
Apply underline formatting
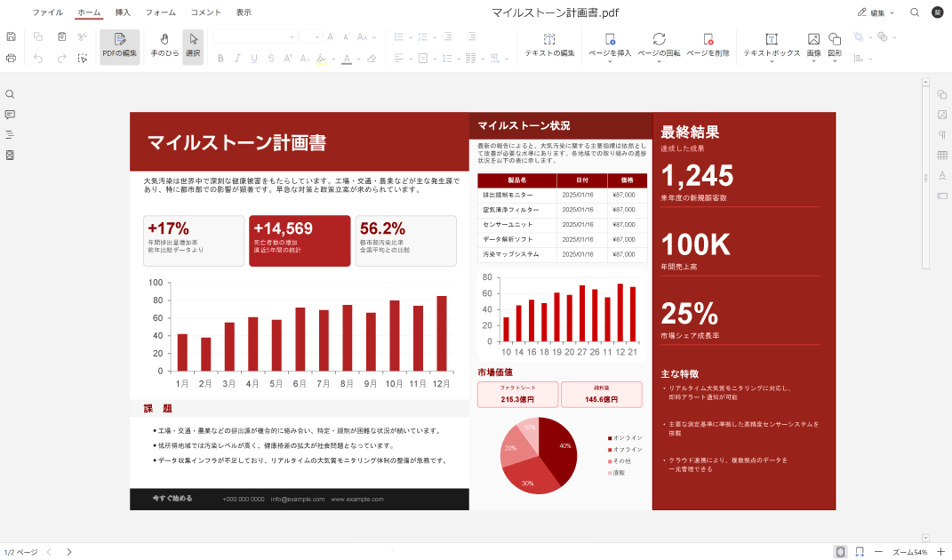point(254,59)
